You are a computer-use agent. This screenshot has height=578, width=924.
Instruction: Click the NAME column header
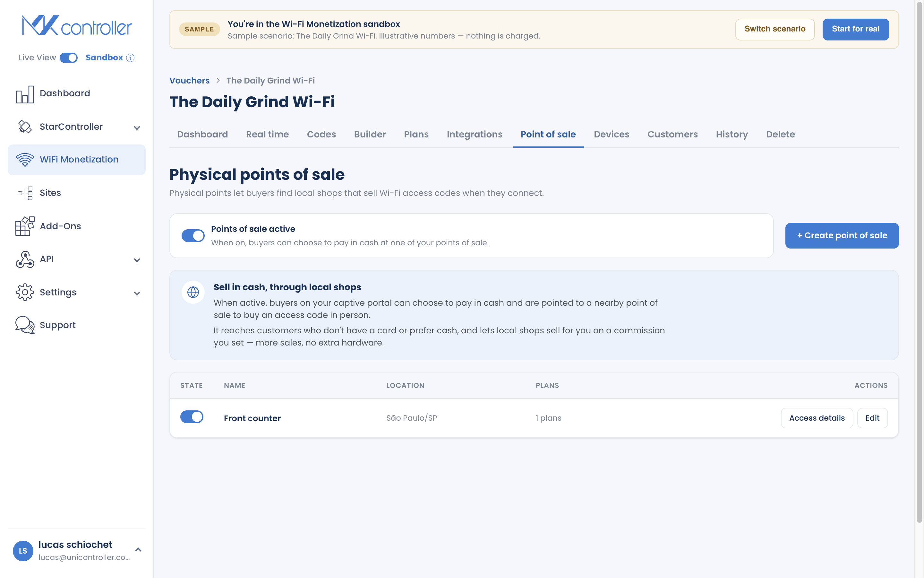coord(235,385)
